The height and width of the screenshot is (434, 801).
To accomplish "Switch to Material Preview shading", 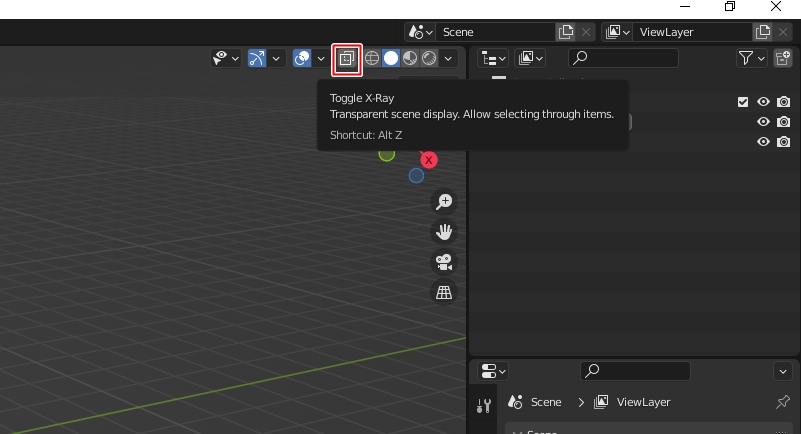I will [410, 58].
